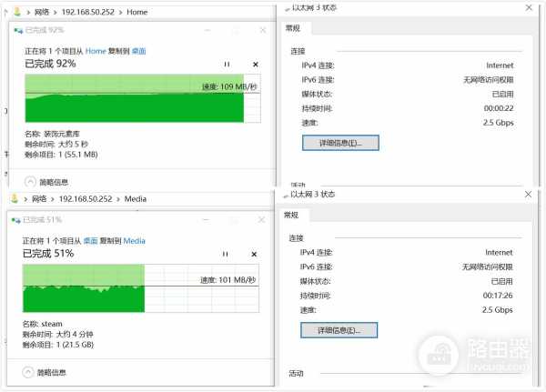Click 详细信息 button in lower Ethernet status window
The height and width of the screenshot is (392, 546).
coord(339,330)
